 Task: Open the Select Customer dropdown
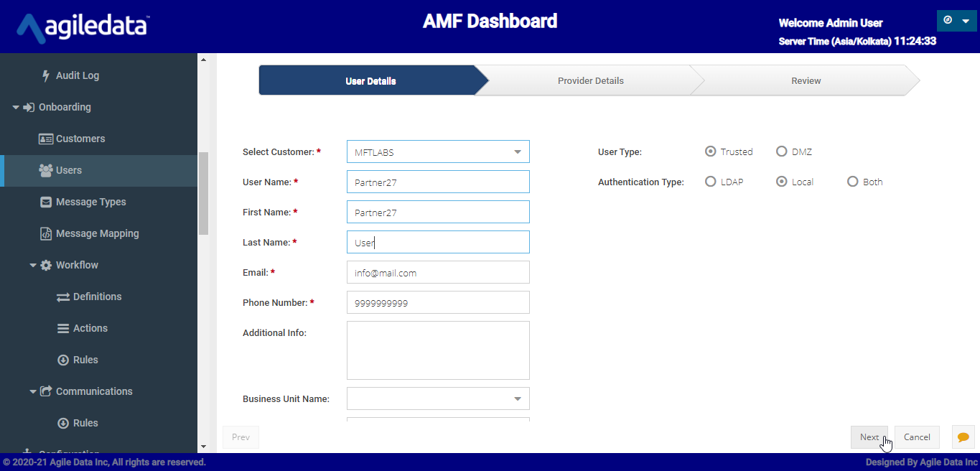pos(438,152)
